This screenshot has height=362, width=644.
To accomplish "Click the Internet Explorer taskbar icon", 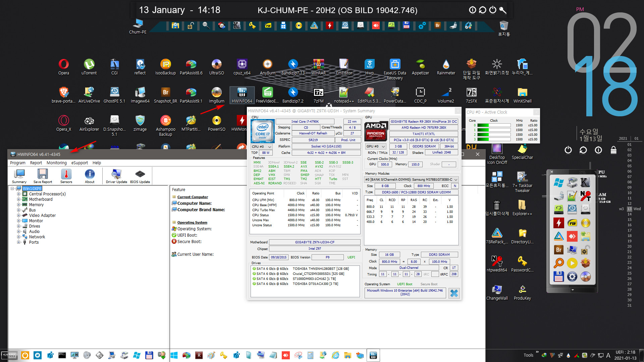I will (x=335, y=355).
